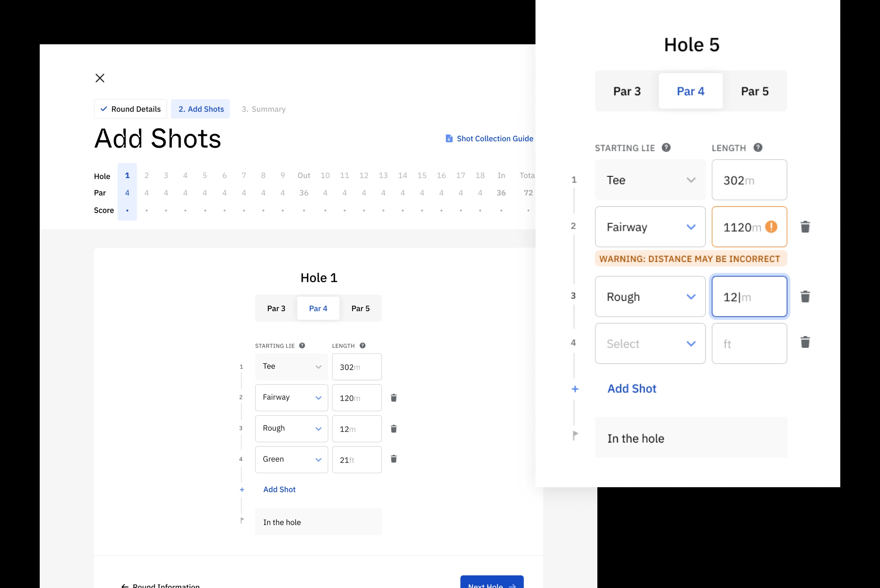Click the Shot Collection Guide document icon
880x588 pixels.
(x=449, y=138)
